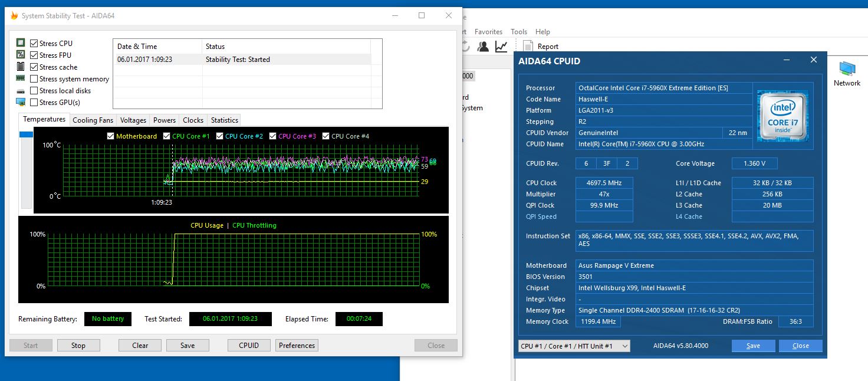Switch to the Statistics tab

pyautogui.click(x=224, y=120)
